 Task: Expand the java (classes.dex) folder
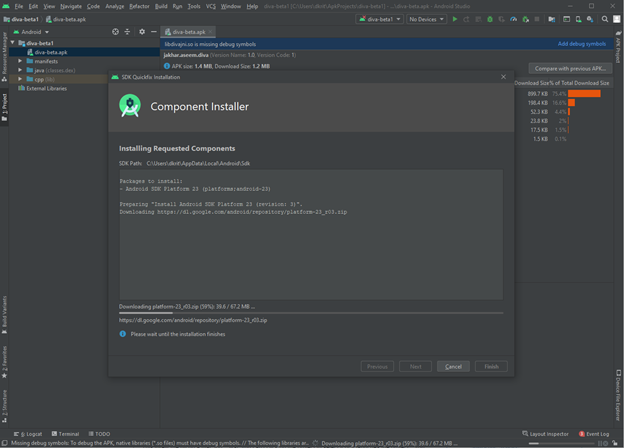tap(20, 70)
